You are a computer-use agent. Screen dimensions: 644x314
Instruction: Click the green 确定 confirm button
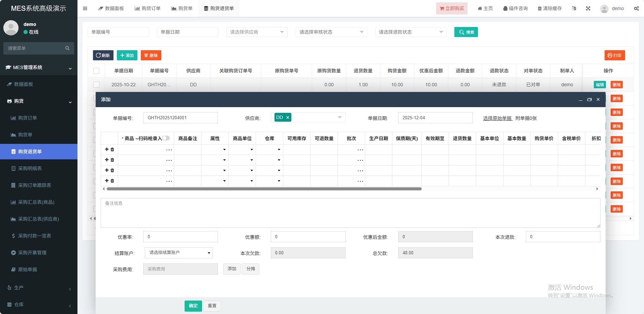[193, 306]
